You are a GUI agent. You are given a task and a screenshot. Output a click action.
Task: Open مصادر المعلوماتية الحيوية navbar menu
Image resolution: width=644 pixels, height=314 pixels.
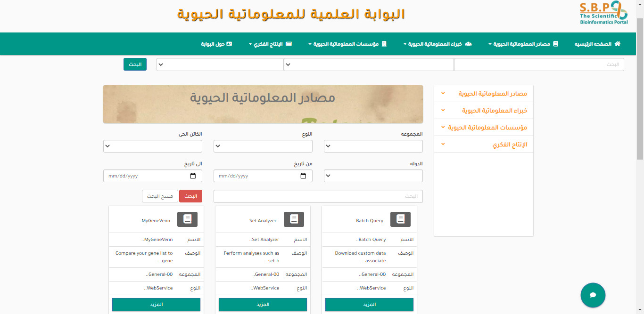523,44
